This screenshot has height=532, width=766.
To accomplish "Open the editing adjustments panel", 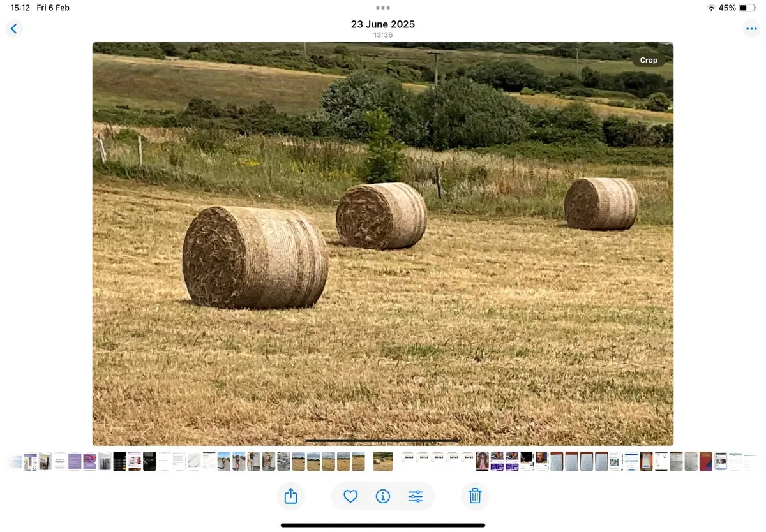I will [416, 496].
